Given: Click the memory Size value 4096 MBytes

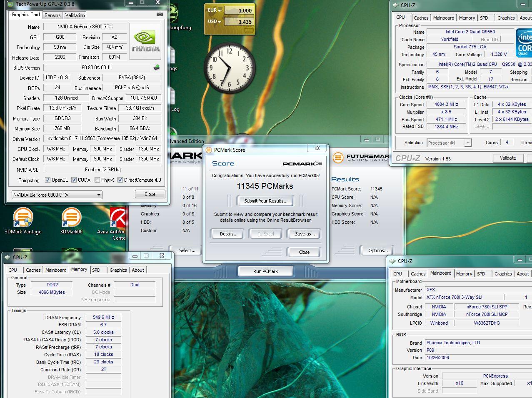Looking at the screenshot, I should [x=52, y=293].
